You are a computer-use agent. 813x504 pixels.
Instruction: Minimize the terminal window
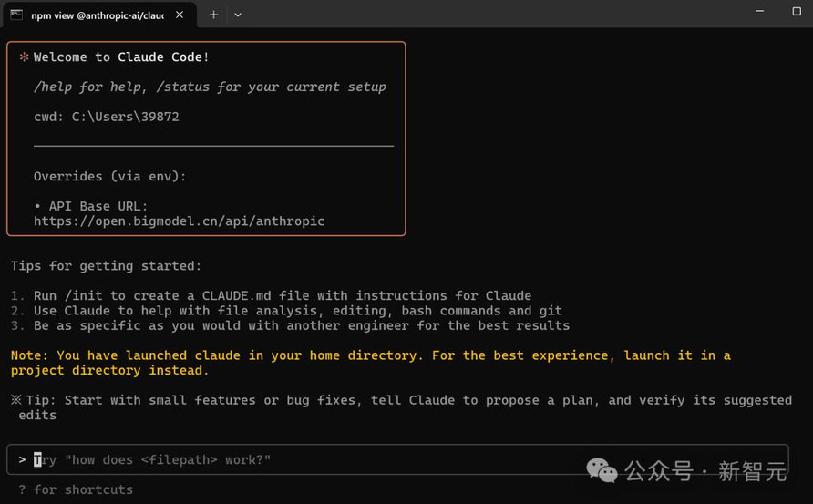(x=759, y=11)
